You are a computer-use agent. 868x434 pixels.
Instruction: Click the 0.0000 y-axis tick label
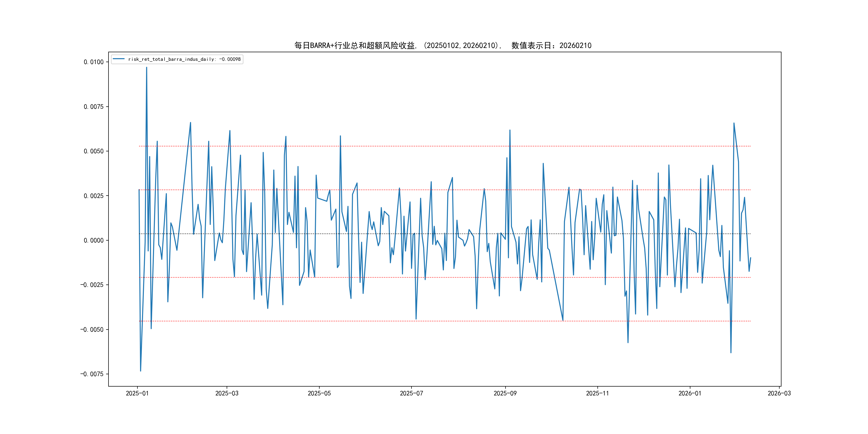[93, 240]
